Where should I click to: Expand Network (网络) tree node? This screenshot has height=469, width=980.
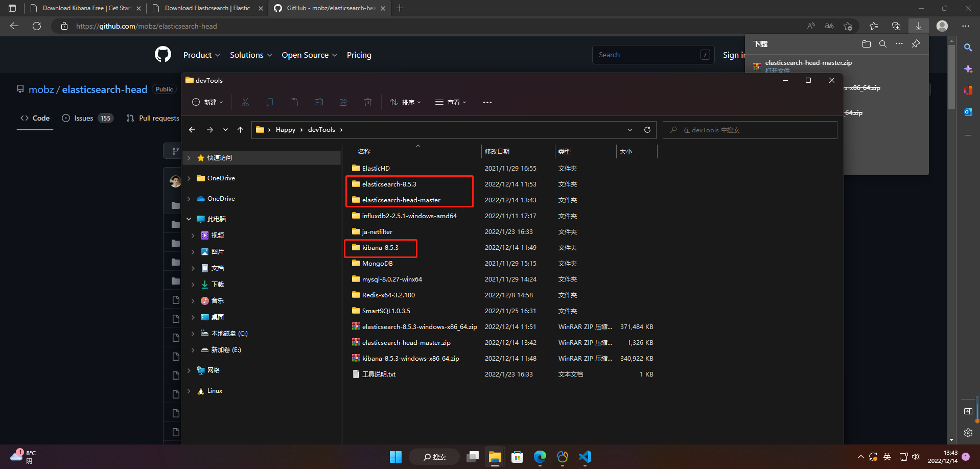coord(189,370)
